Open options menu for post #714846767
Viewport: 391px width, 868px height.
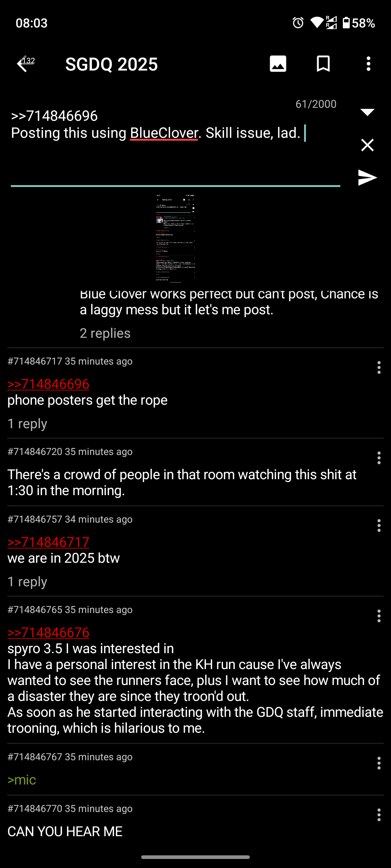point(379,763)
